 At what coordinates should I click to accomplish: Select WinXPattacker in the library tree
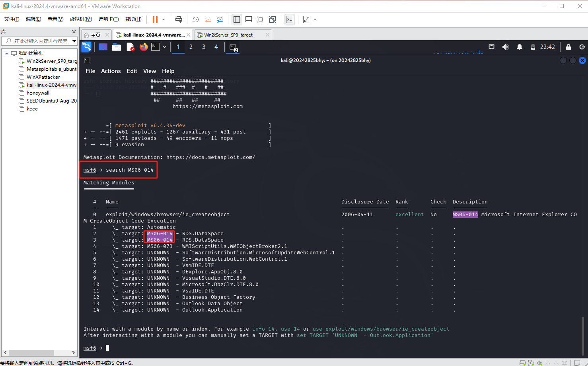(40, 77)
